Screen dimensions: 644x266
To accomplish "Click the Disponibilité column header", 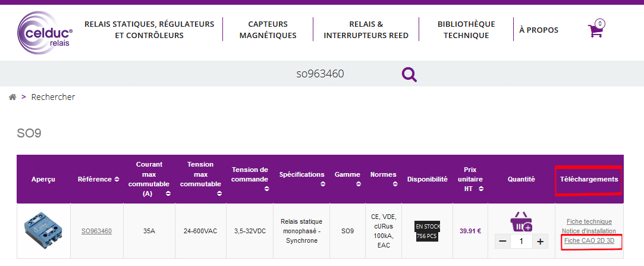I will tap(427, 179).
